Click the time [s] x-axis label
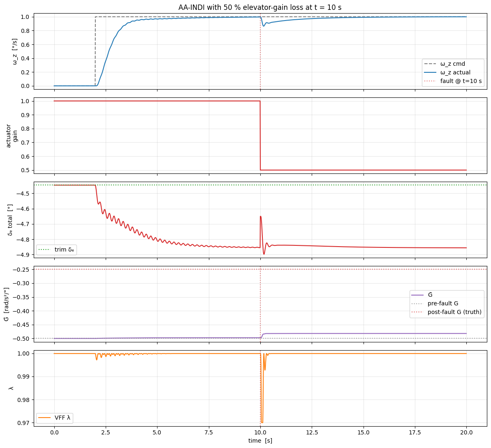Viewport: 491px width, 448px height. [260, 441]
